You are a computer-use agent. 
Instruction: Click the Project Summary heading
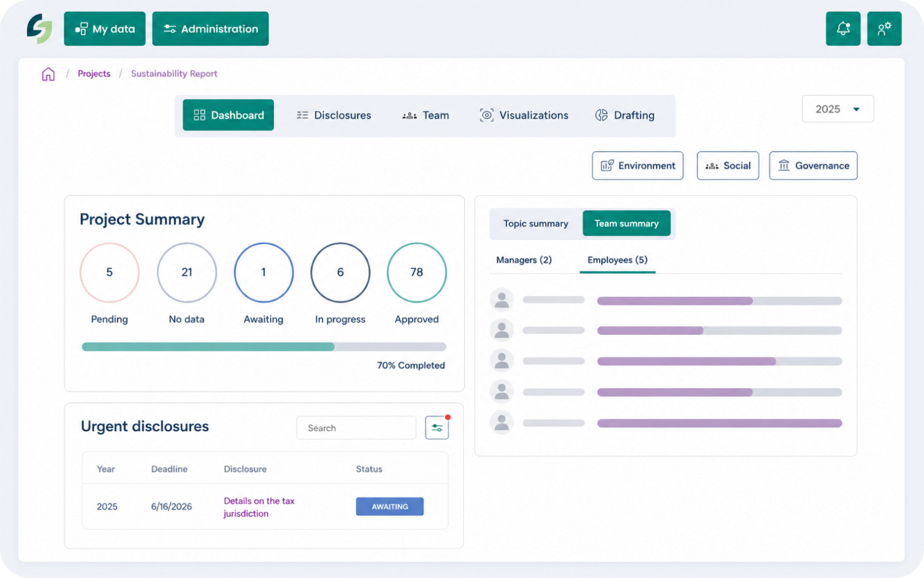pyautogui.click(x=142, y=219)
